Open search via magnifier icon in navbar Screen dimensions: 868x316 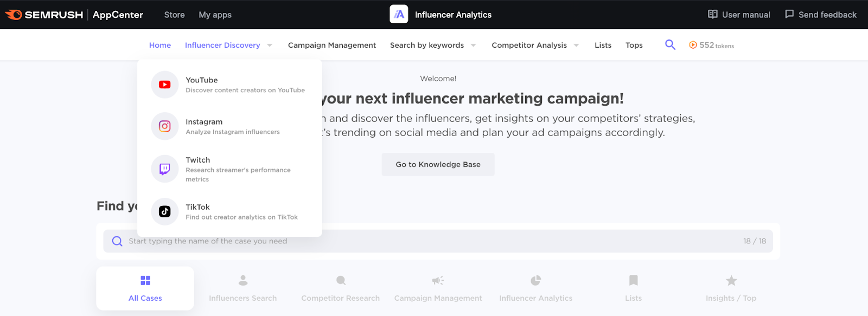670,45
